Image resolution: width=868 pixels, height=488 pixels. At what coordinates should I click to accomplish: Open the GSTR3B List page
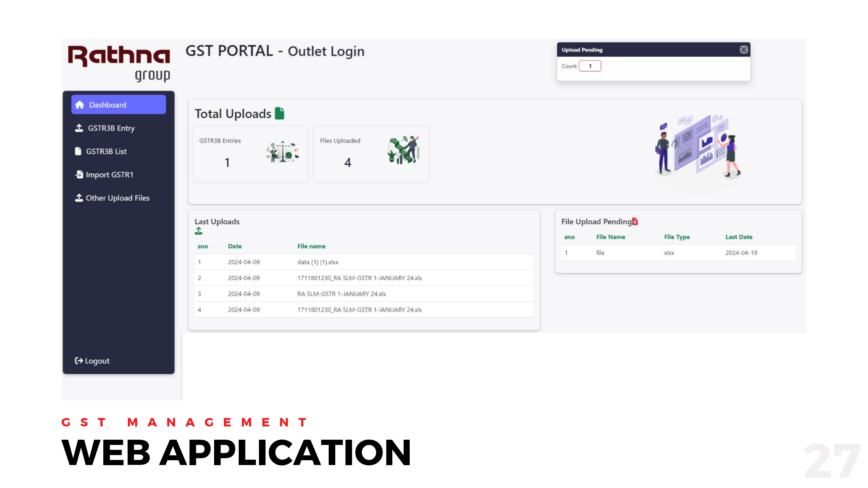106,151
